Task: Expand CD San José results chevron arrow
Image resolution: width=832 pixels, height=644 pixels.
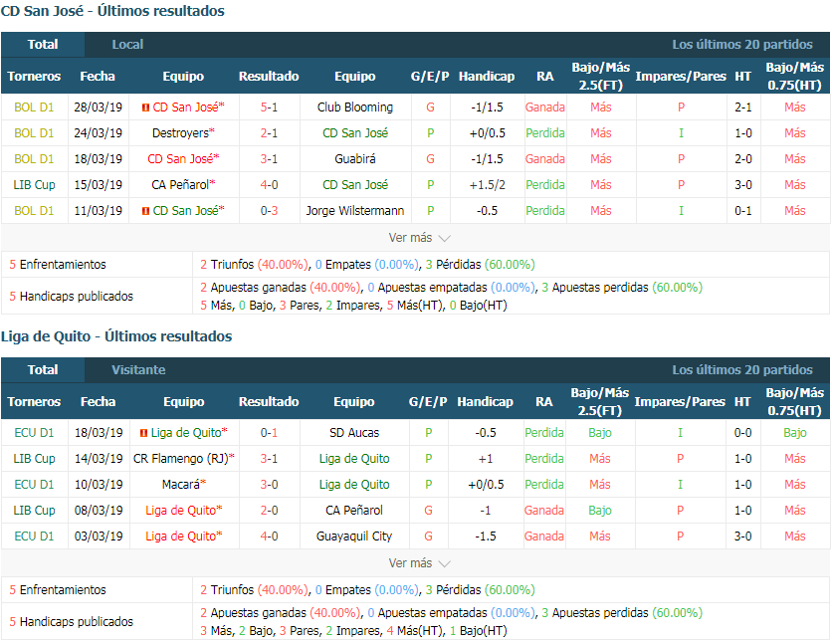Action: pyautogui.click(x=445, y=239)
